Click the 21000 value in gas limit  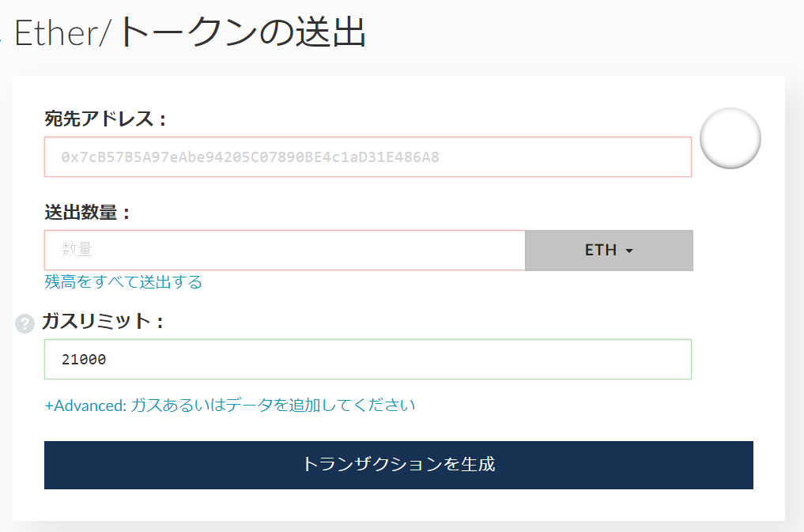(x=84, y=360)
